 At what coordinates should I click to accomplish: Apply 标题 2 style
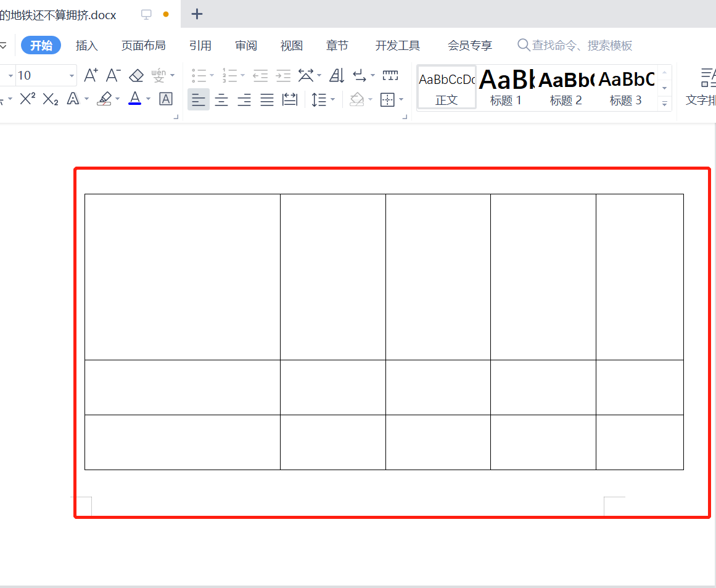pos(566,87)
